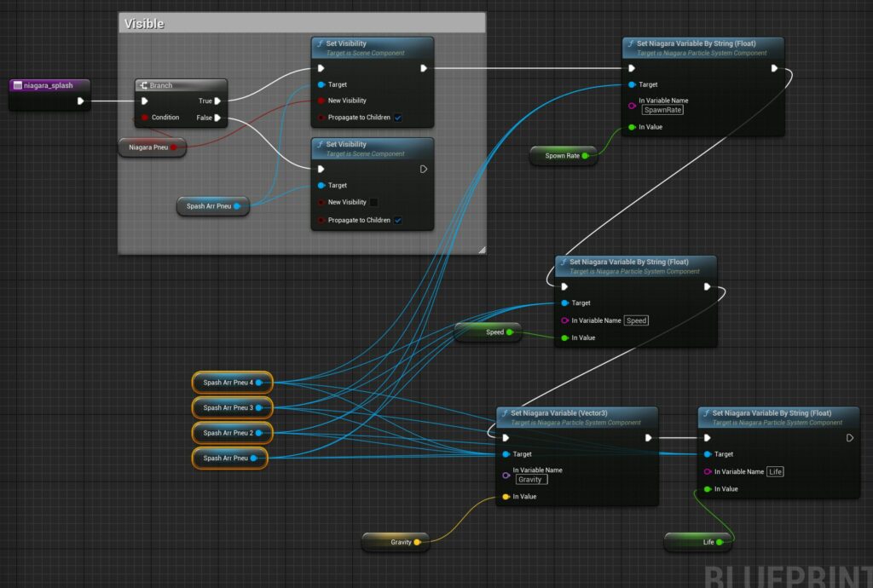Viewport: 873px width, 588px height.
Task: Click the Speed variable name input field
Action: (x=637, y=320)
